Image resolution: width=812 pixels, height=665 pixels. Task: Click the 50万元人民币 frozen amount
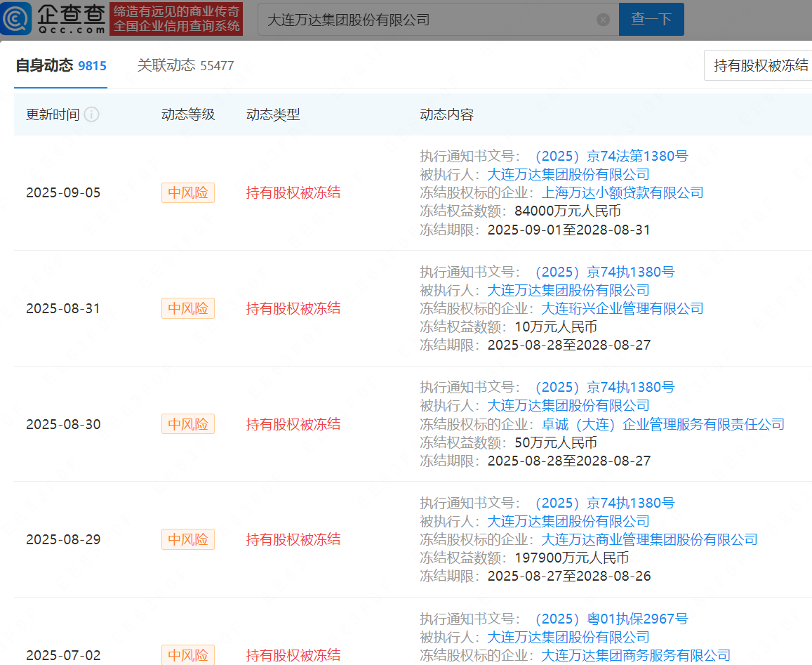(556, 442)
